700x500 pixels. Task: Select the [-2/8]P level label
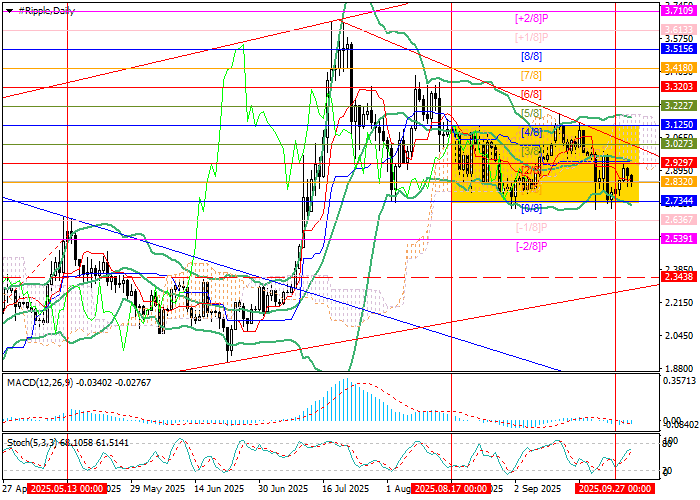pyautogui.click(x=531, y=246)
